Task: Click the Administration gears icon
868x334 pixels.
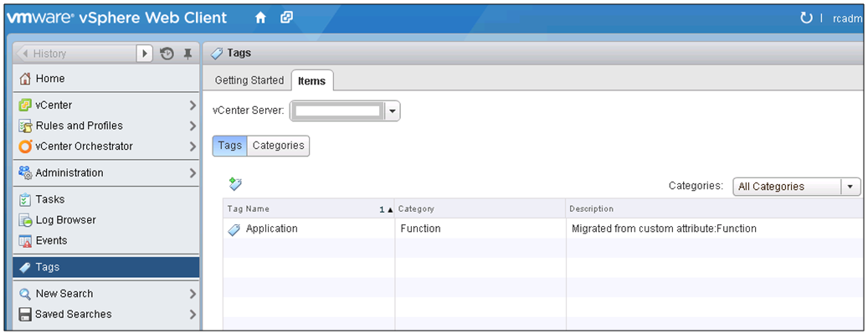Action: (x=25, y=172)
